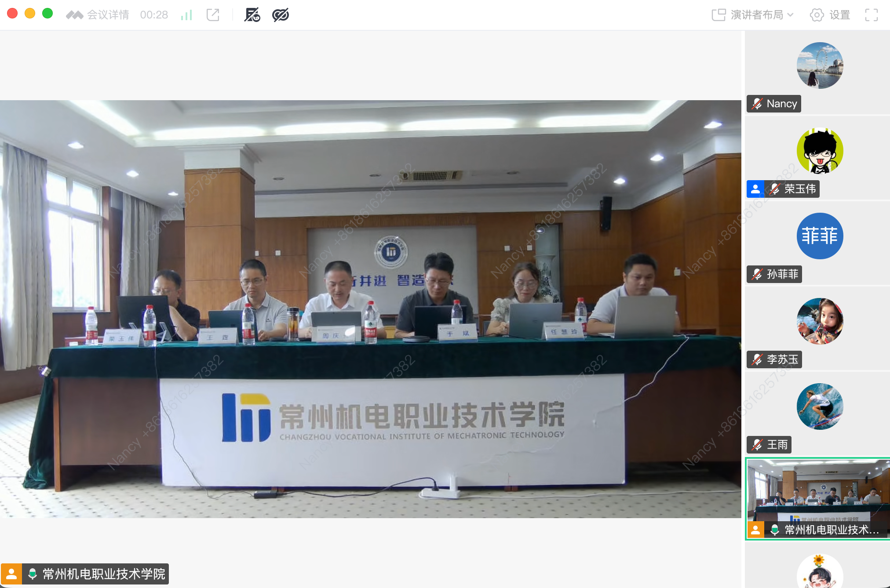
Task: Maximize the window with green button
Action: coord(47,14)
